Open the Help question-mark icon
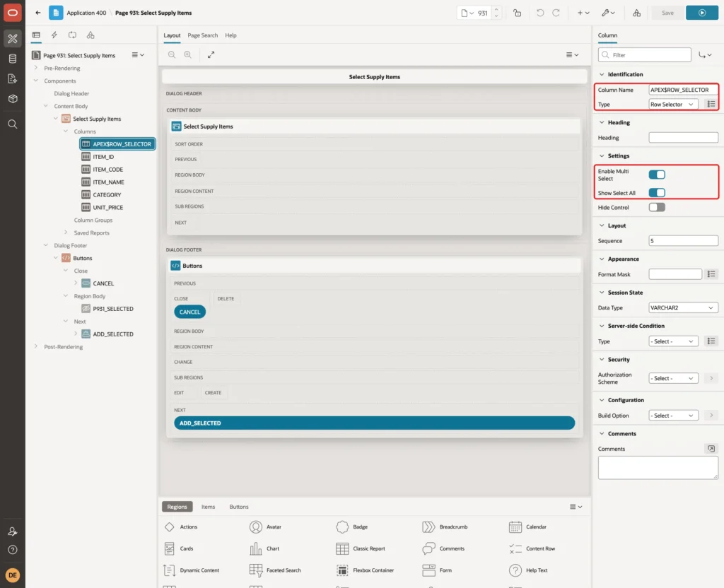This screenshot has height=588, width=724. [13, 550]
